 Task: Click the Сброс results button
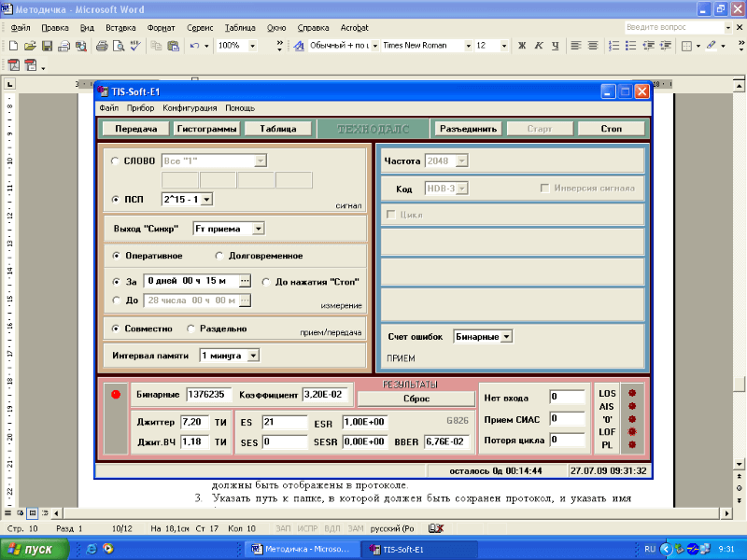[x=416, y=399]
